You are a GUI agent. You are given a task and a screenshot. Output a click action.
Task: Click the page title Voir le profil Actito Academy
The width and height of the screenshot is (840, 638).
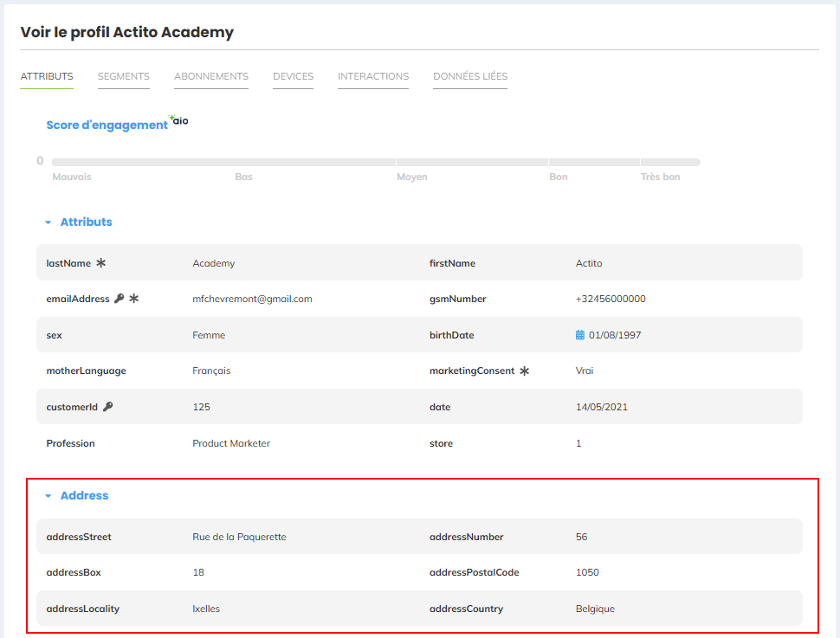(127, 32)
